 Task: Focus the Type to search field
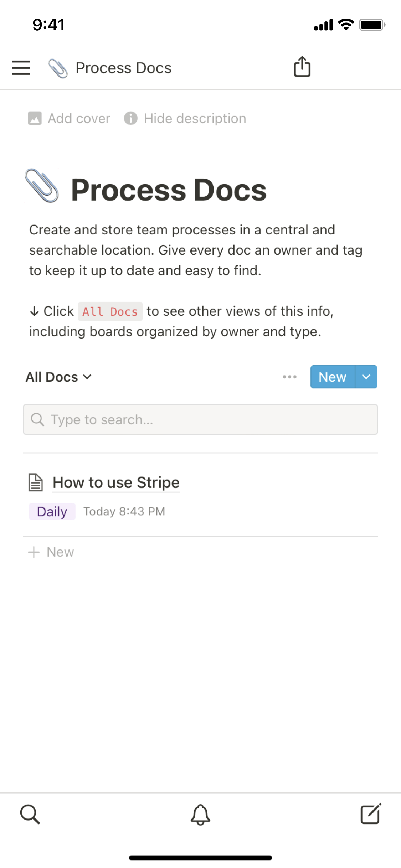click(x=200, y=419)
